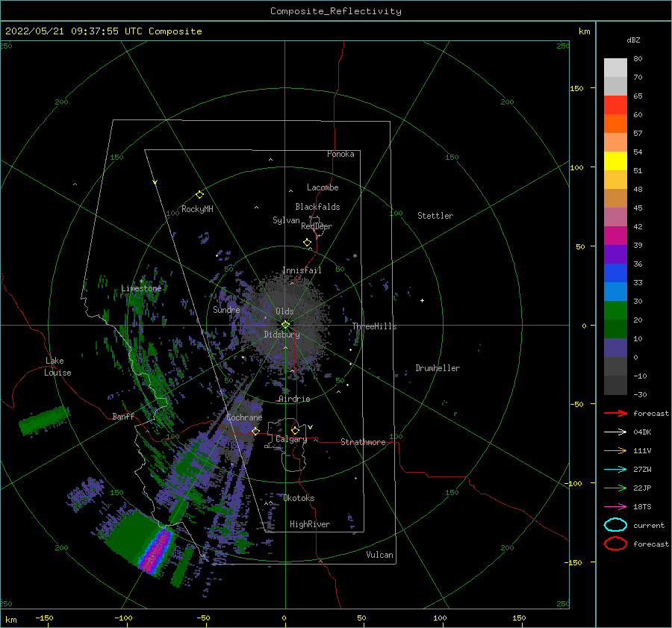Click the yellow diamond marker below Cochrane
The width and height of the screenshot is (672, 628).
(255, 431)
